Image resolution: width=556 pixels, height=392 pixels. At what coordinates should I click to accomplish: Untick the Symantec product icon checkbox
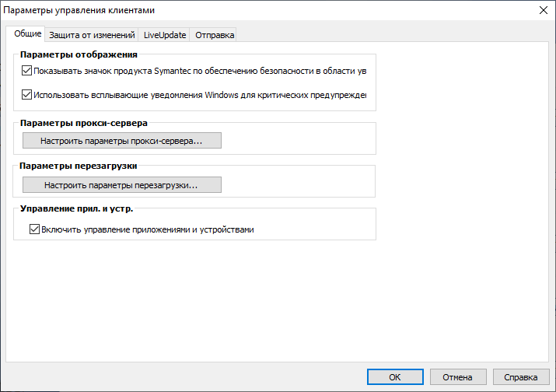pyautogui.click(x=27, y=71)
